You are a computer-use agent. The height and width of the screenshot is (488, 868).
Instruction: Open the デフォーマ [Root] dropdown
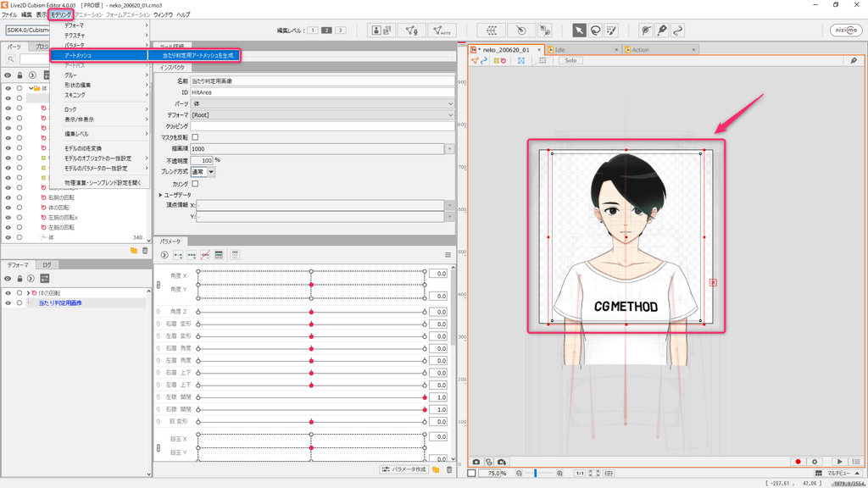322,114
